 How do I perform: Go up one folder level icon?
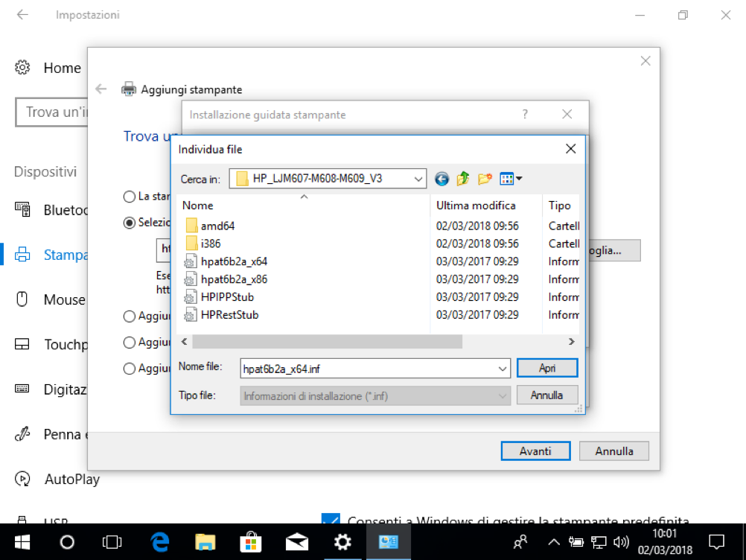coord(463,179)
